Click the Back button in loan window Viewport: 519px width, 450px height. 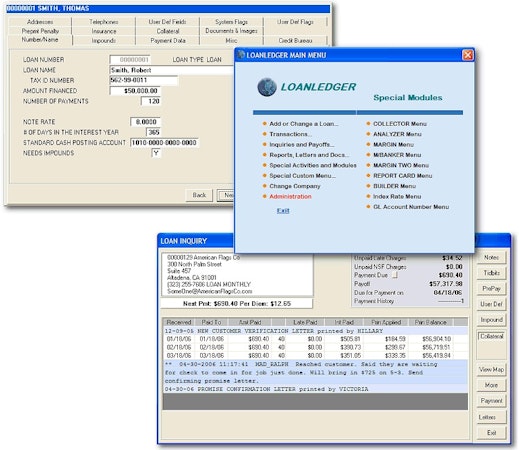coord(199,195)
